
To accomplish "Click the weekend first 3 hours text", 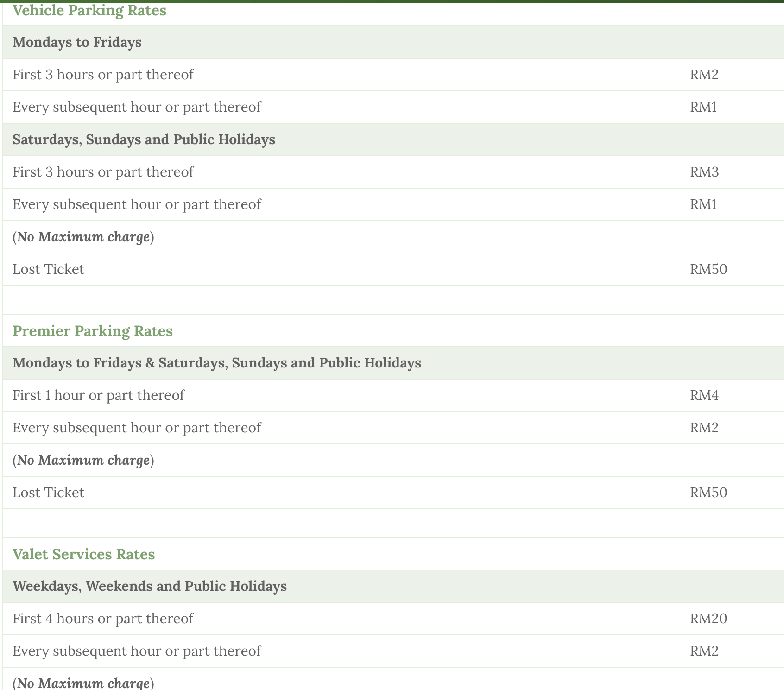I will click(103, 172).
